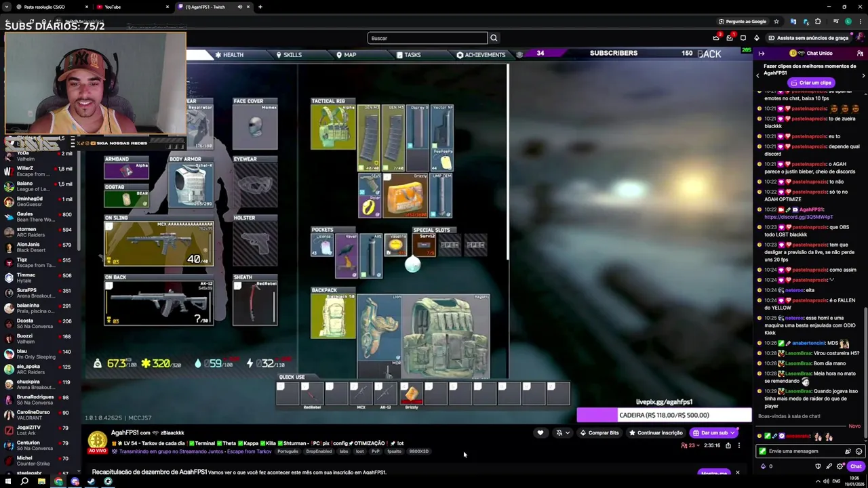Mute the Twitch tab audio

point(239,7)
